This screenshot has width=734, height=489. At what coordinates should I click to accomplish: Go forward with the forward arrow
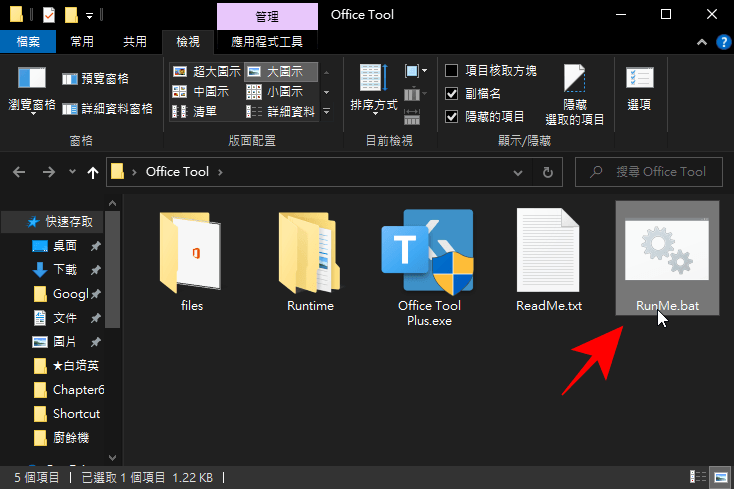[x=48, y=172]
